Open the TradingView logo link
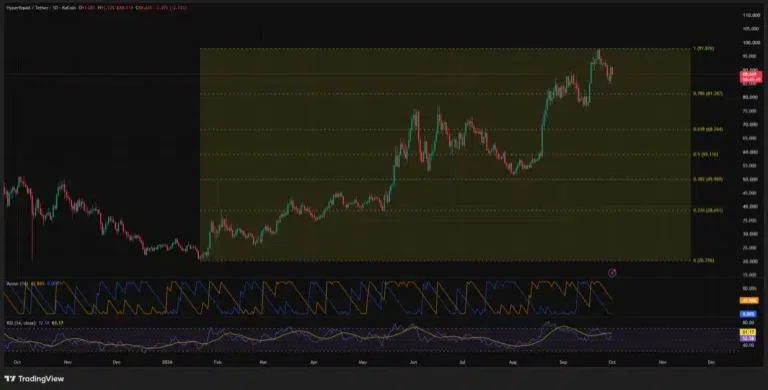768x390 pixels. (34, 379)
